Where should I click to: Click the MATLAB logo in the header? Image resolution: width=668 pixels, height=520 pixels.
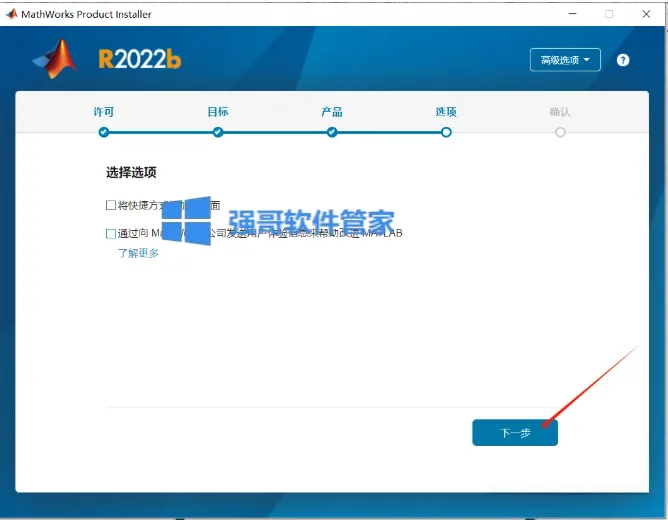[55, 59]
